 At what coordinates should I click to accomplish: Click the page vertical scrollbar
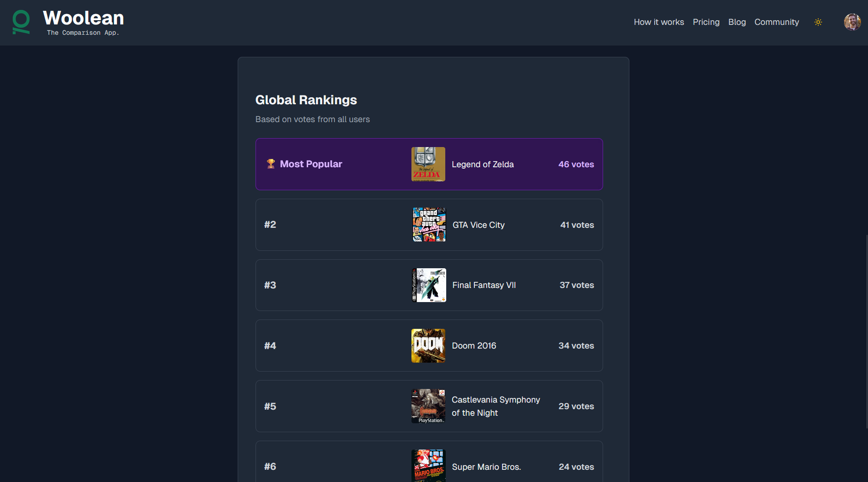866,331
